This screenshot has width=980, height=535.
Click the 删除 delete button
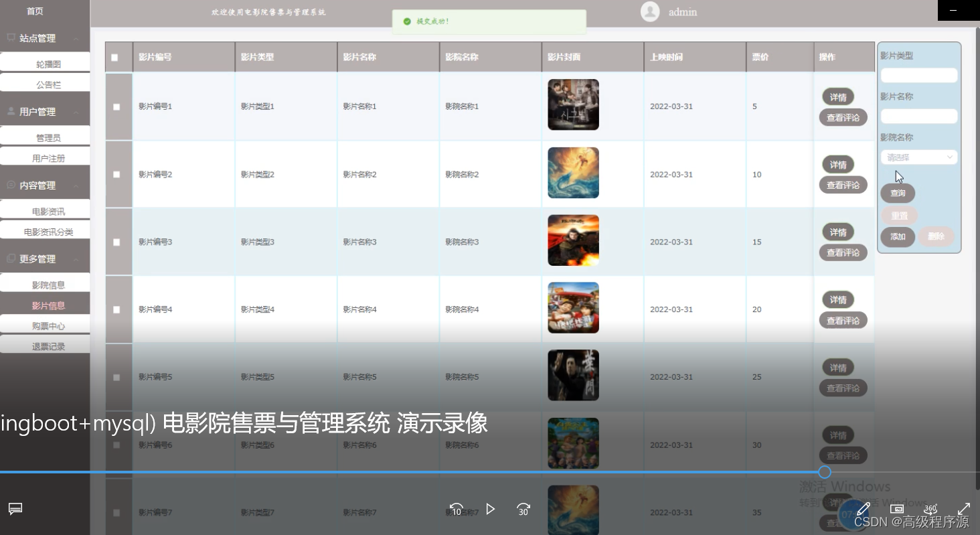click(936, 236)
